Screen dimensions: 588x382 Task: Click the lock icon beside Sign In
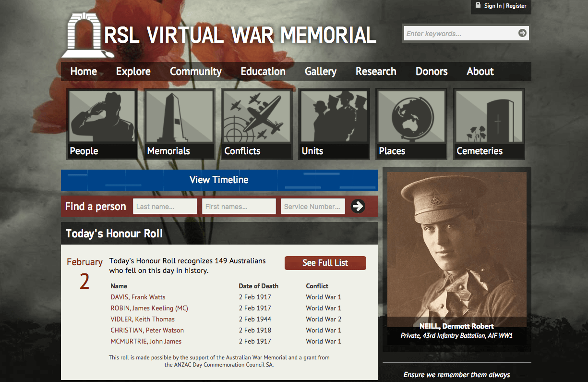coord(478,5)
